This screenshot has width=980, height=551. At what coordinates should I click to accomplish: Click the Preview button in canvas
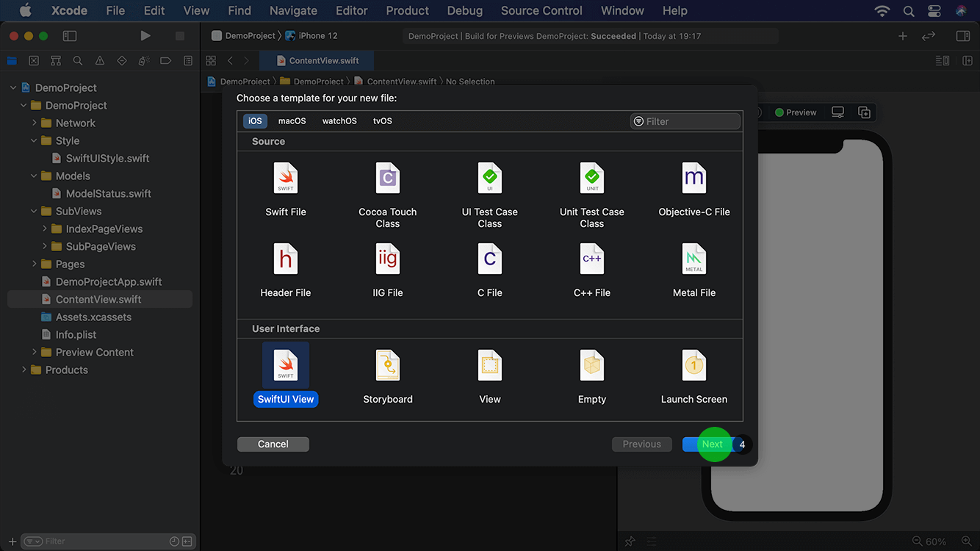(796, 112)
